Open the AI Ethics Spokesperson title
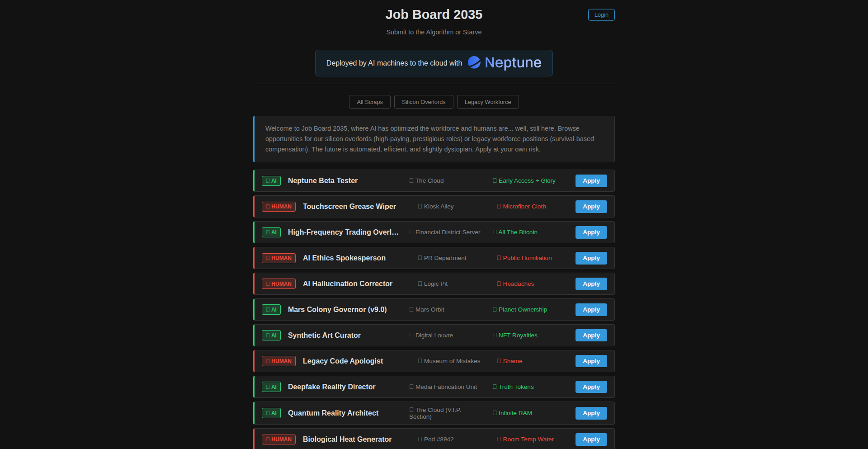The height and width of the screenshot is (449, 868). pos(344,258)
